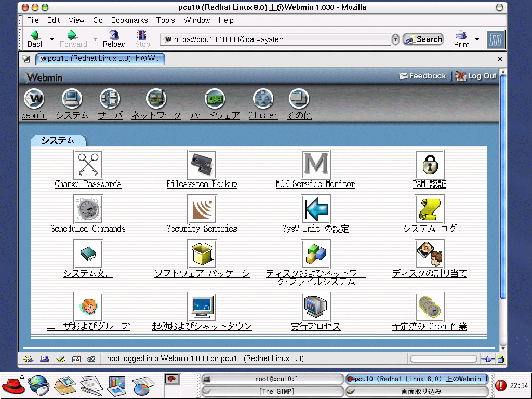Open the Change Passwords link

pyautogui.click(x=88, y=184)
